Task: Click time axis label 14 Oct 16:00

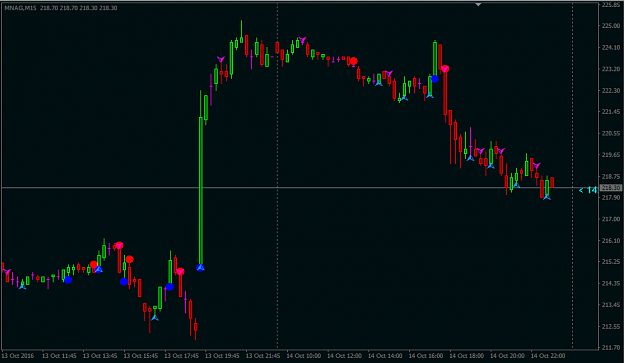Action: point(425,355)
